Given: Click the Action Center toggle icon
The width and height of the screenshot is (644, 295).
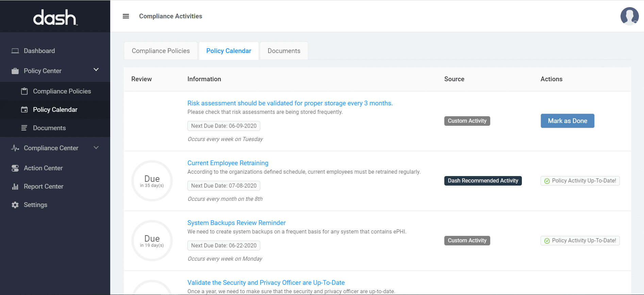Looking at the screenshot, I should (15, 168).
